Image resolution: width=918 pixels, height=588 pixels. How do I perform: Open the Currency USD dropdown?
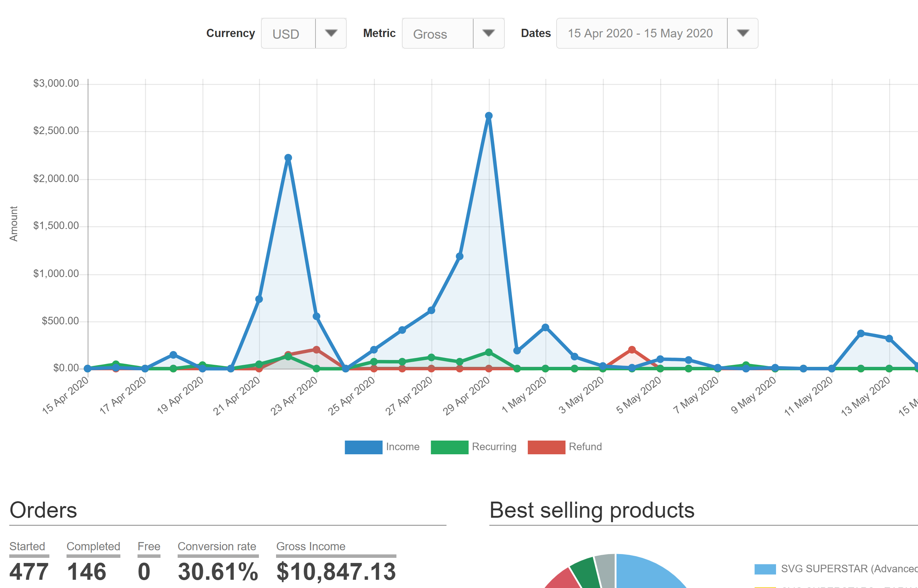303,33
